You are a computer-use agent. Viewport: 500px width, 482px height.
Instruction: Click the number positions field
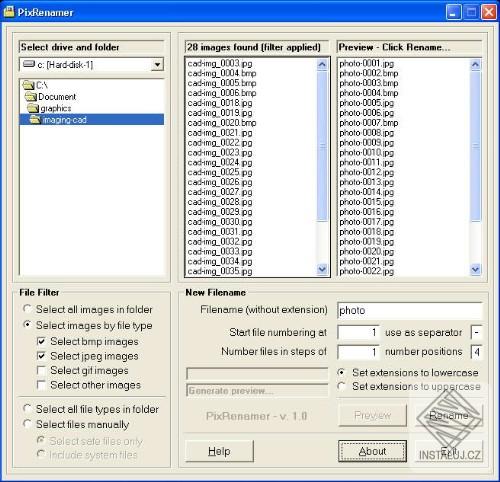click(476, 352)
